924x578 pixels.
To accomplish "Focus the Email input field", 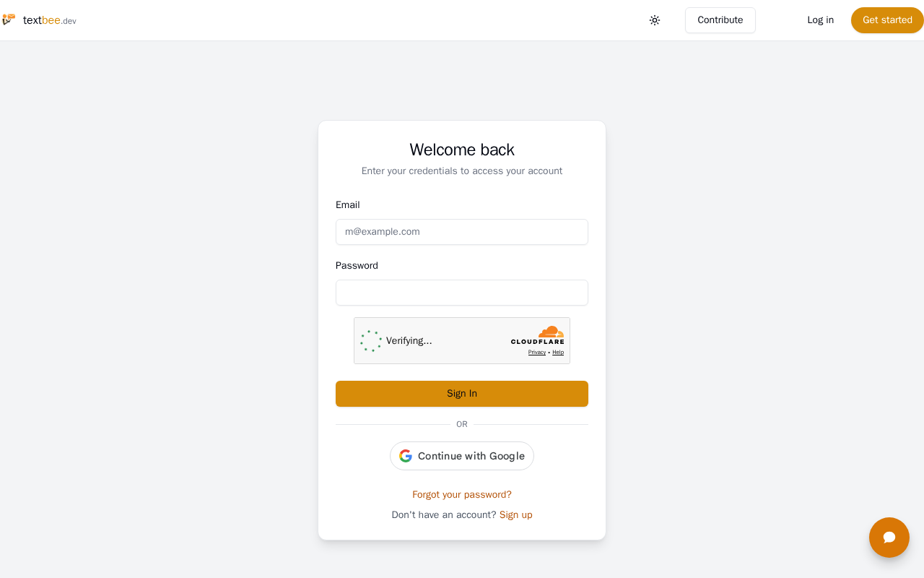I will coord(462,232).
